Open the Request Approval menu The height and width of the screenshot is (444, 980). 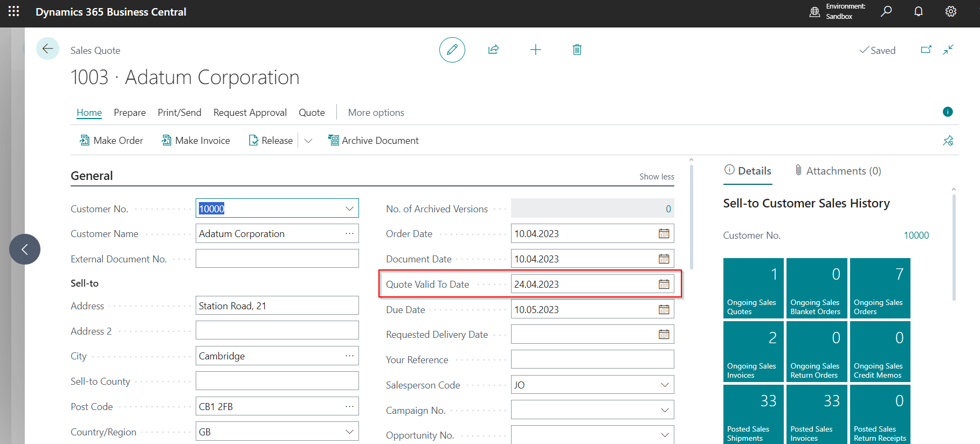[250, 113]
